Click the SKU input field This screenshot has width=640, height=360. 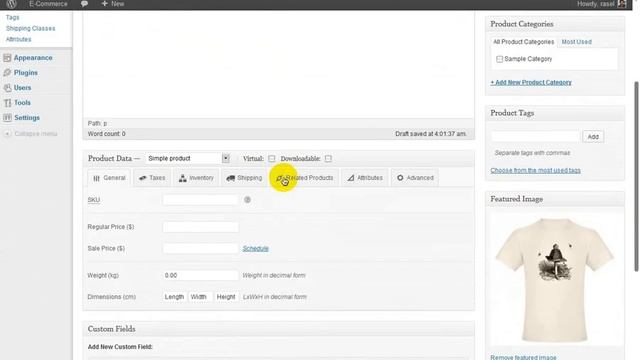point(200,200)
